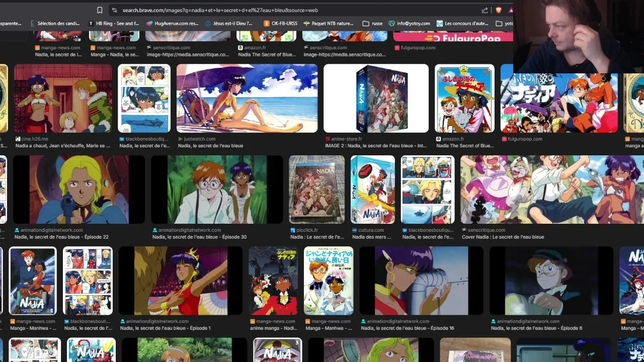Viewport: 644px width, 362px height.
Task: Open the manga comic page thumbnail beside the beach scene
Action: click(x=144, y=98)
